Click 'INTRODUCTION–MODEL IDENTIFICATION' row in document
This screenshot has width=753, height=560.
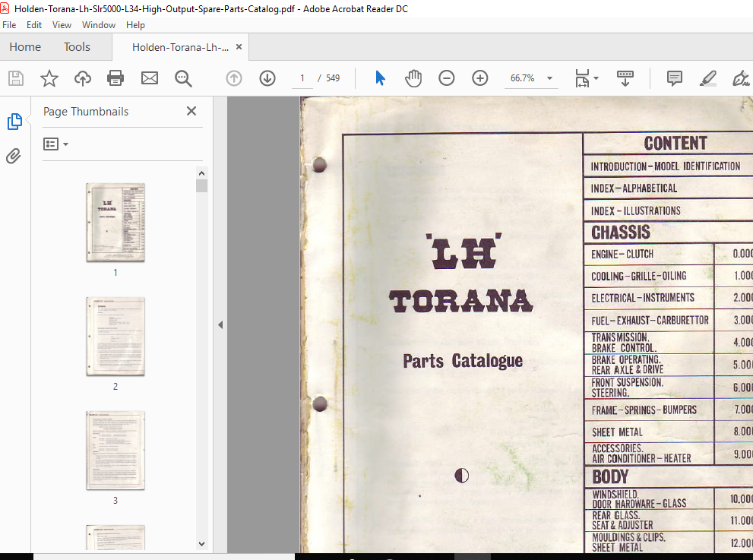(668, 166)
